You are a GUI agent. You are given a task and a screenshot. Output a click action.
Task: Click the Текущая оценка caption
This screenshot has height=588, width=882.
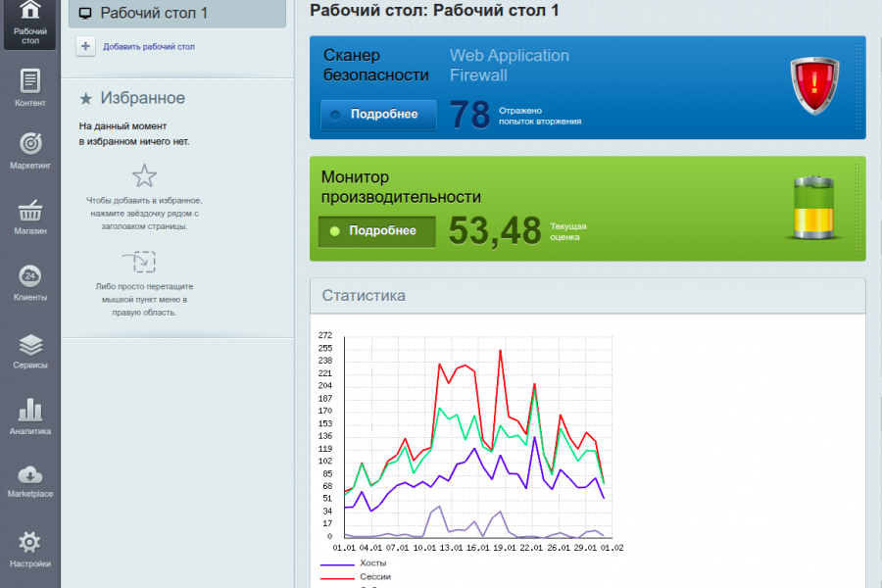[x=568, y=232]
